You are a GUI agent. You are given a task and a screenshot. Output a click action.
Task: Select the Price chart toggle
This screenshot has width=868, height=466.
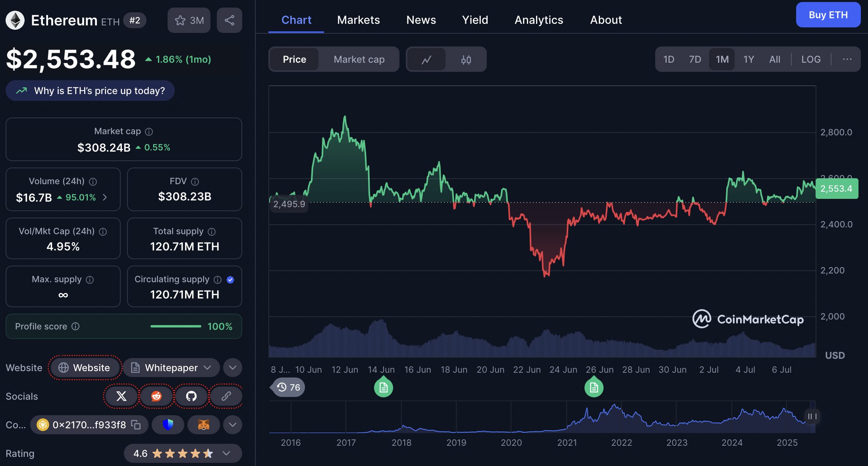pos(295,60)
